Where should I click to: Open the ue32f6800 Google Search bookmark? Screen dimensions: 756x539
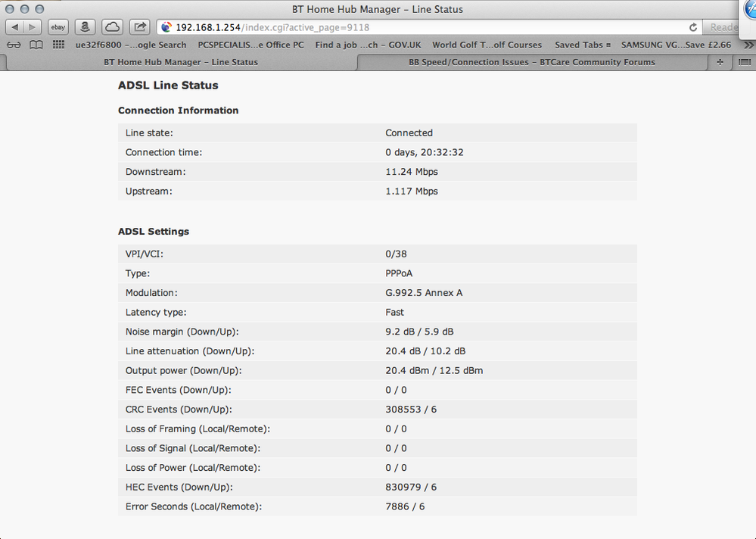(x=131, y=45)
